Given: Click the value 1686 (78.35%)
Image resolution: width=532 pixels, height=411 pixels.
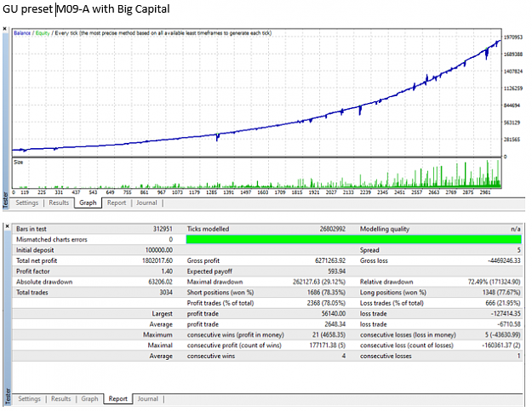Looking at the screenshot, I should (326, 293).
